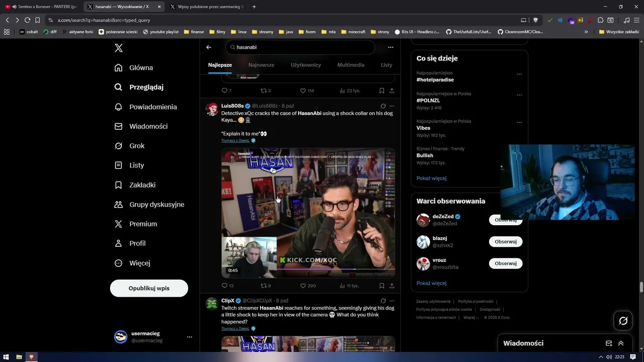Open the floating Grok button
The image size is (644, 362).
click(623, 321)
